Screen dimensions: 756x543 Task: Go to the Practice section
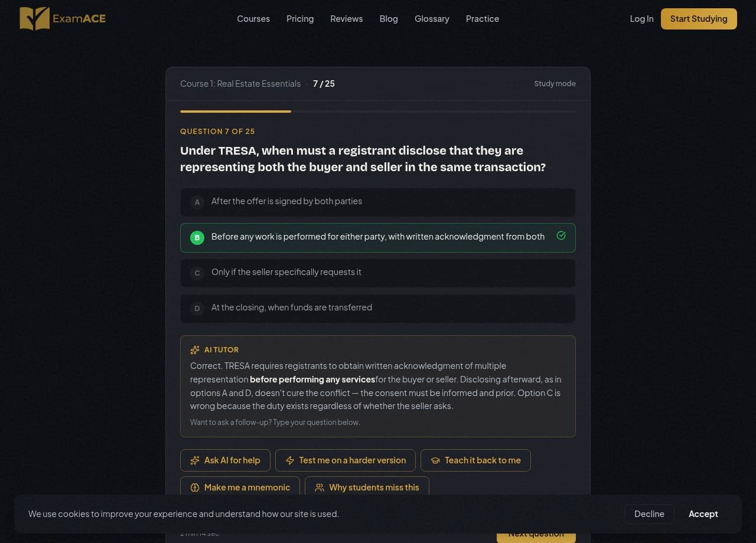point(483,19)
